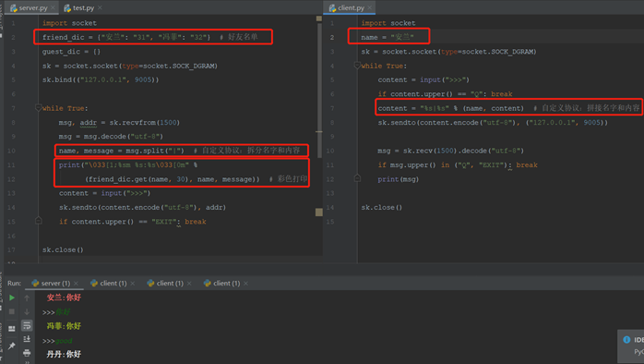Image resolution: width=644 pixels, height=364 pixels.
Task: Open the test.py editor tab
Action: (83, 7)
